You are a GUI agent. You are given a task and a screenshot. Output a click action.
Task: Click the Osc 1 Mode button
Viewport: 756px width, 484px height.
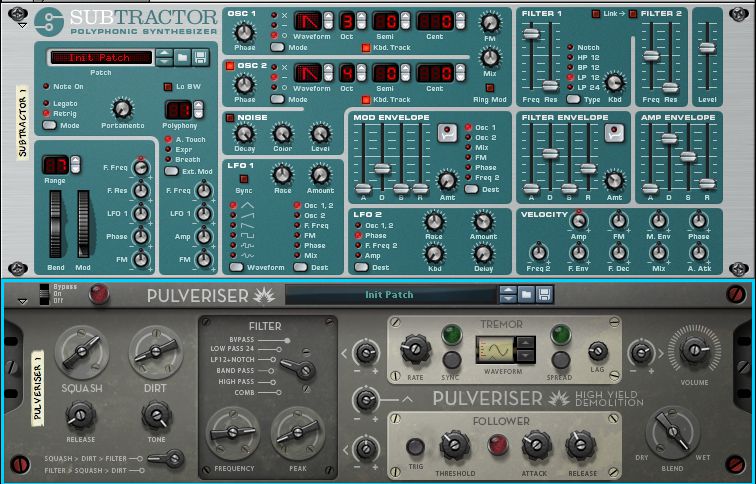(277, 47)
